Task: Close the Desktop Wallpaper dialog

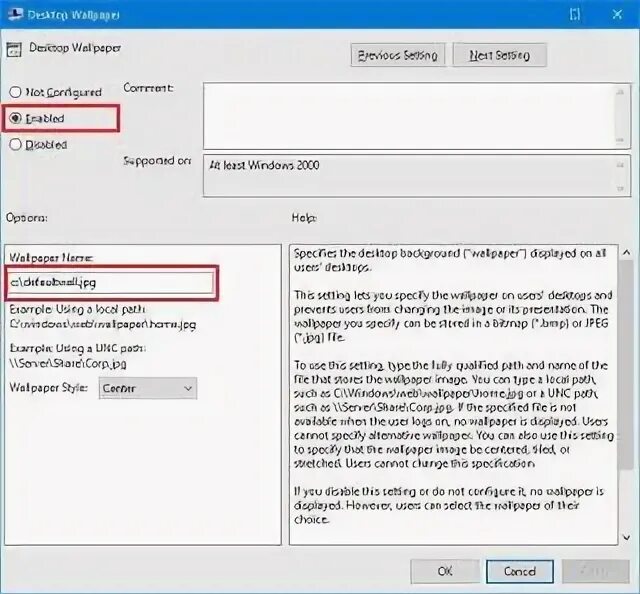Action: click(617, 15)
